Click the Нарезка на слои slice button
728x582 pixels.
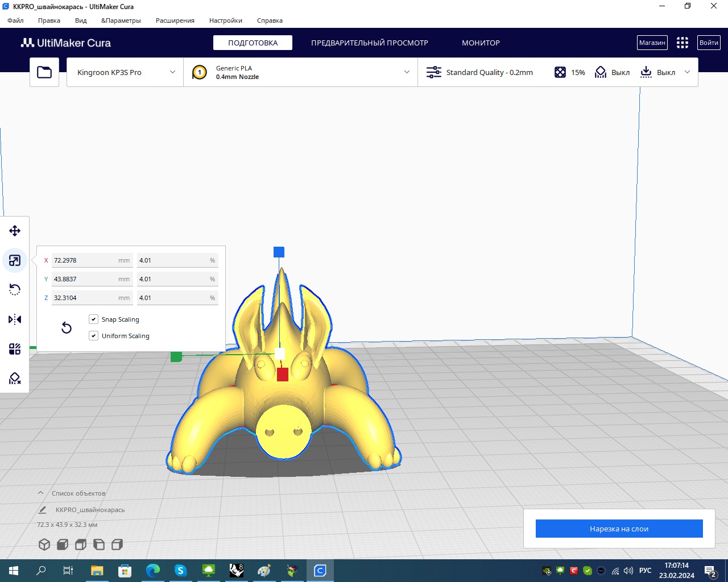[x=619, y=529]
